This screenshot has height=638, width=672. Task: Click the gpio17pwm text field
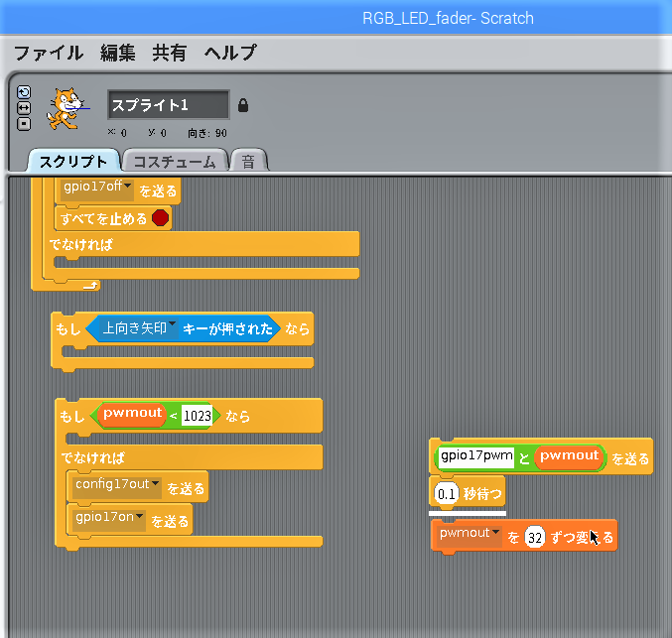(476, 456)
